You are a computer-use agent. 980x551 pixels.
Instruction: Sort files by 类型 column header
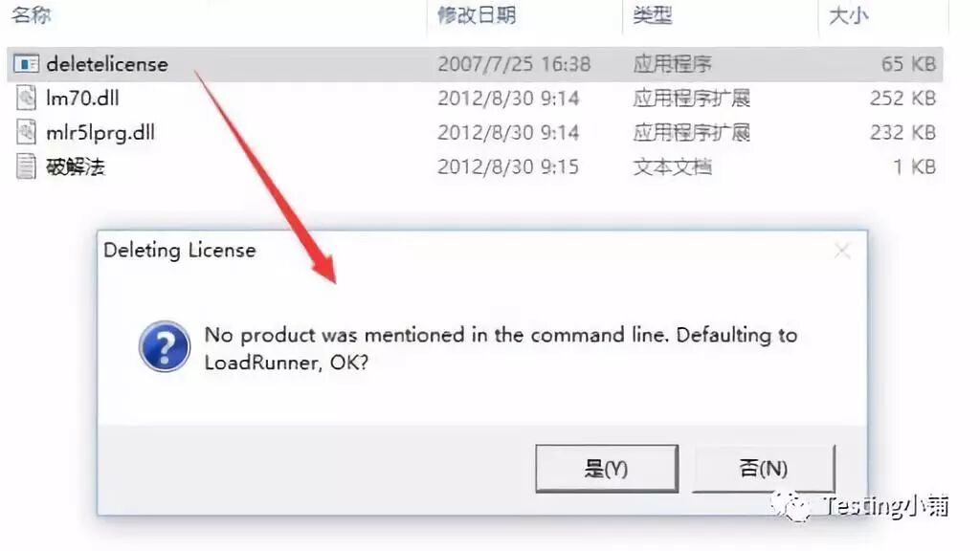pos(652,14)
